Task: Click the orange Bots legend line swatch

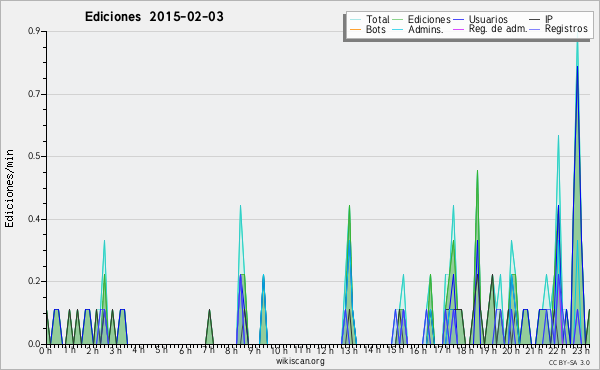Action: 355,29
